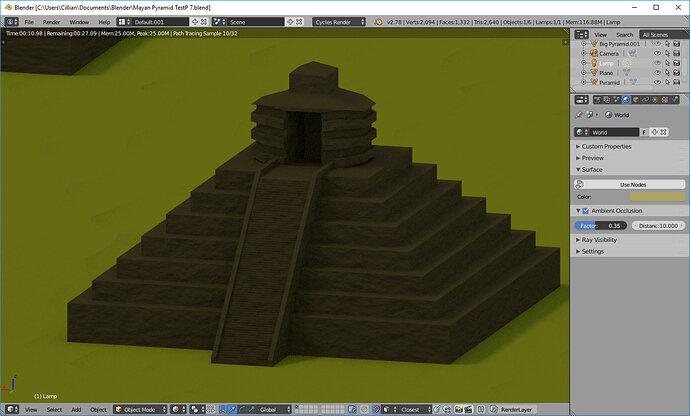
Task: Switch to Scene properties tab
Action: (x=617, y=100)
